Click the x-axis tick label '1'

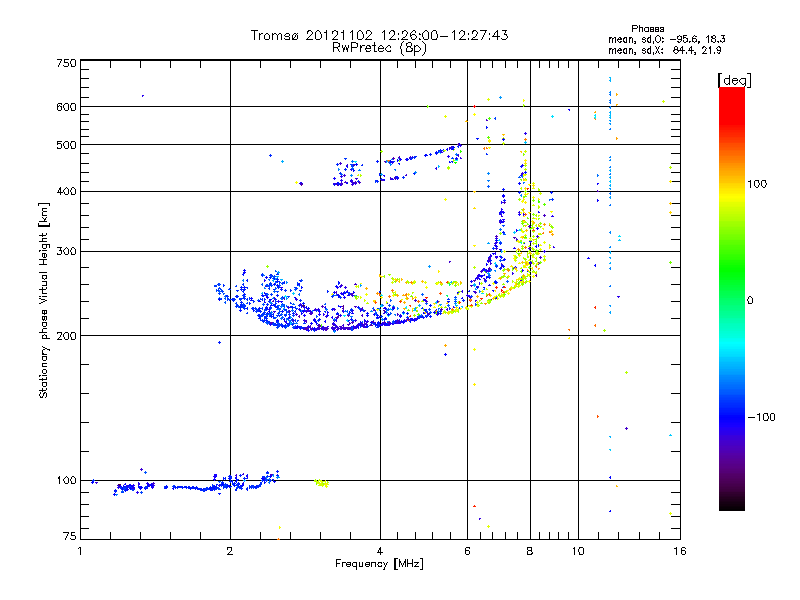tap(80, 551)
